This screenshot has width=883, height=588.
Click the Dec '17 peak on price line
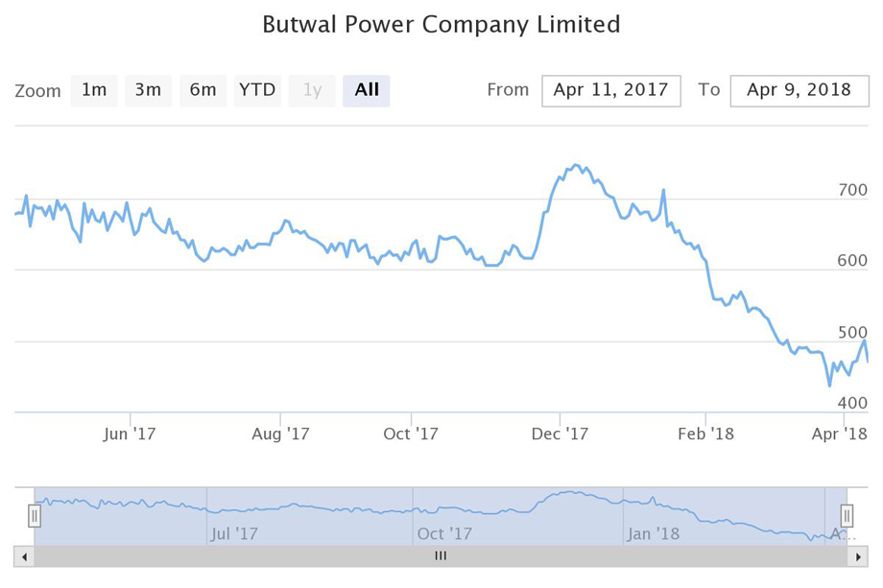coord(576,165)
